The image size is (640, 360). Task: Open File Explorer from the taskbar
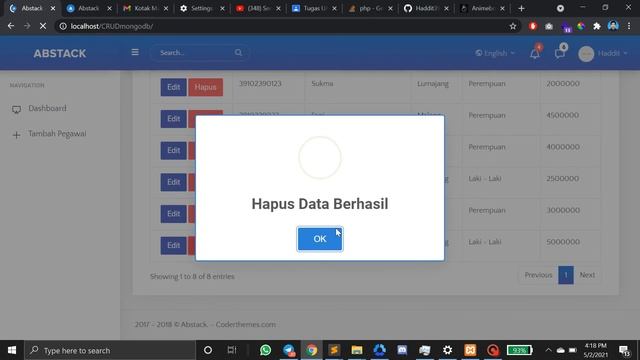pos(357,350)
